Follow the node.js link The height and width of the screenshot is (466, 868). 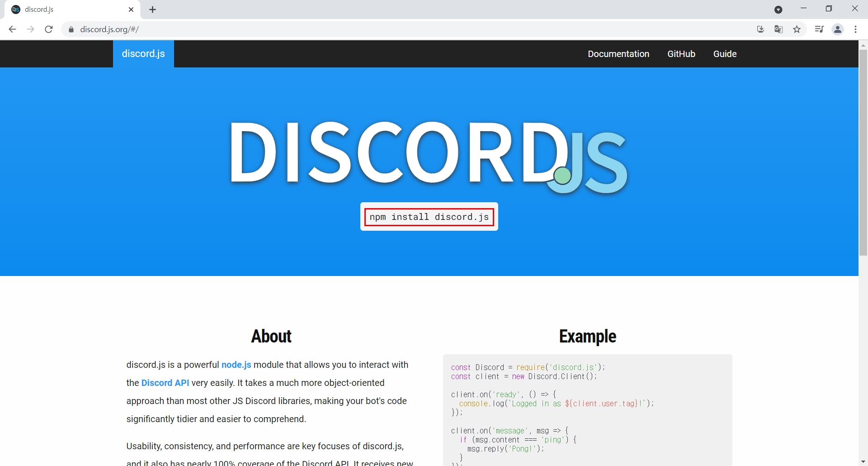pos(236,365)
